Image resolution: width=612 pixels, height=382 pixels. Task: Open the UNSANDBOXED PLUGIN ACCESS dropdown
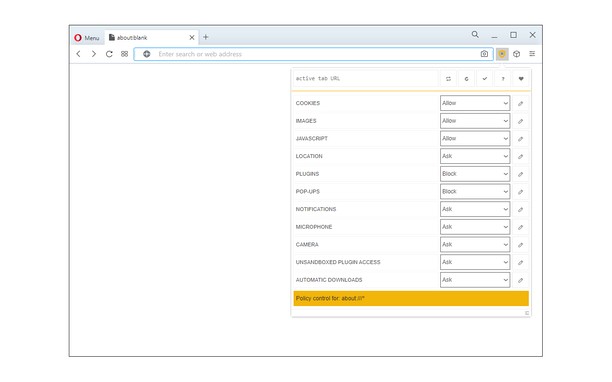(475, 262)
